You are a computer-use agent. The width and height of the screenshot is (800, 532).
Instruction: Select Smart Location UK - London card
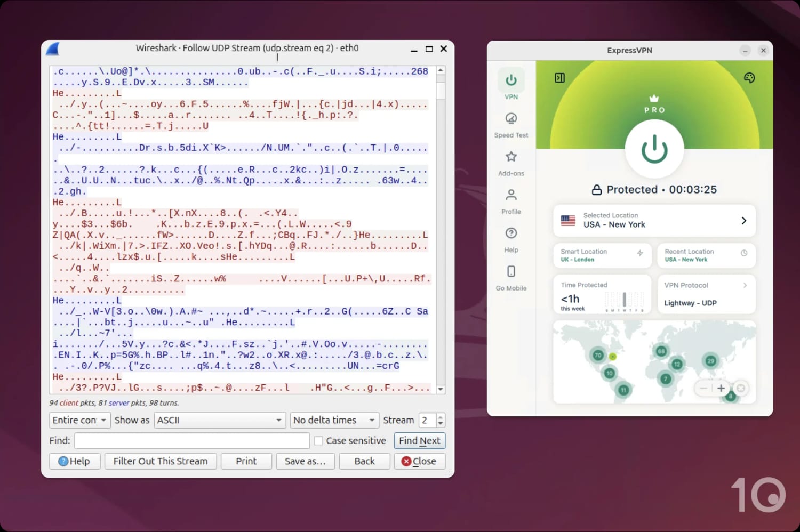tap(602, 255)
